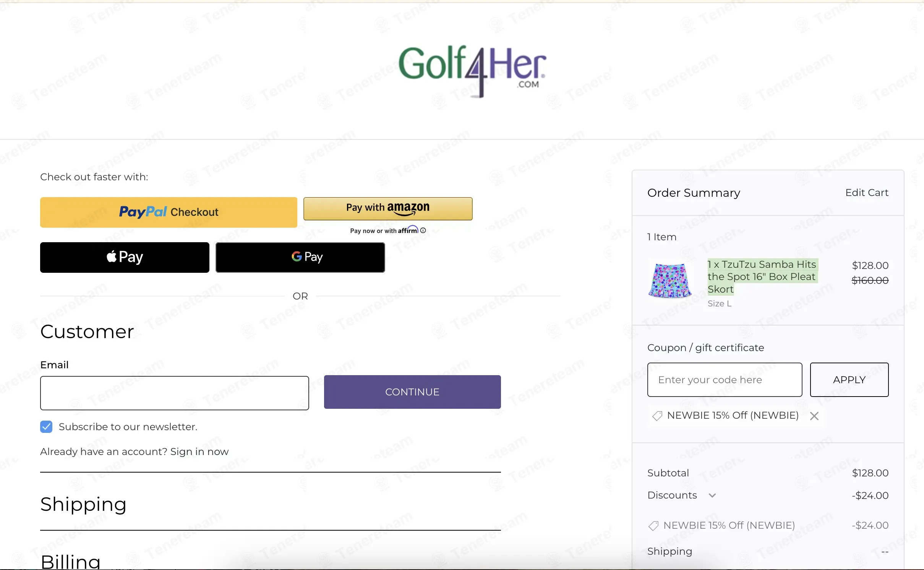The image size is (924, 570).
Task: Click the Sign in now link
Action: point(199,452)
